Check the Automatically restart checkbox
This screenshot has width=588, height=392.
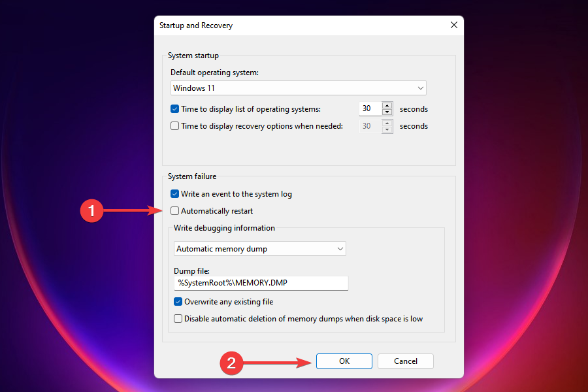coord(174,211)
